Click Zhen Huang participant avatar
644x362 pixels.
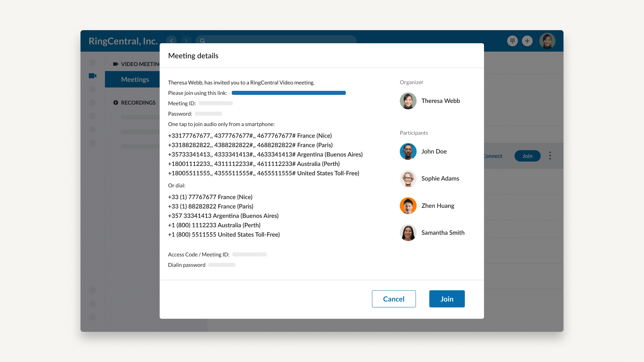408,205
